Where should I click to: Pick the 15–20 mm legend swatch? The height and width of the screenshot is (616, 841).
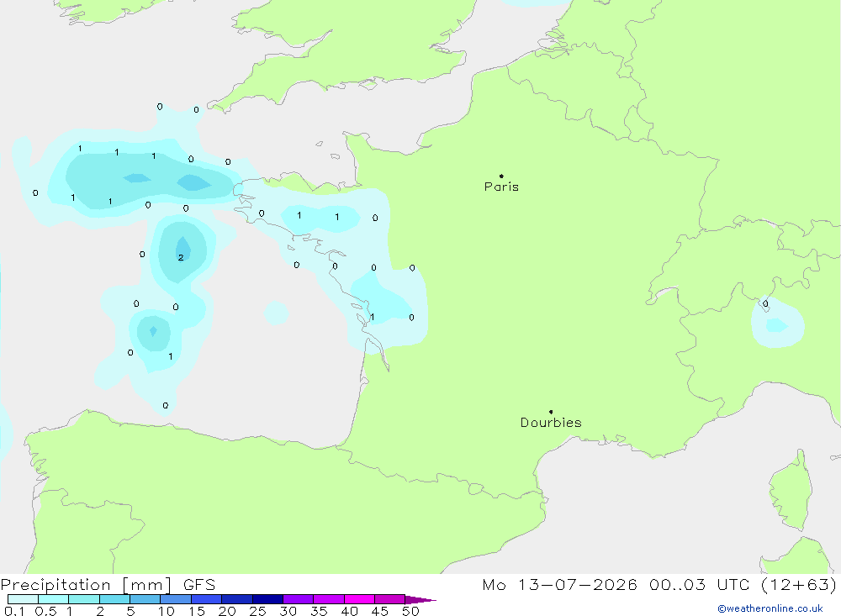tap(207, 599)
